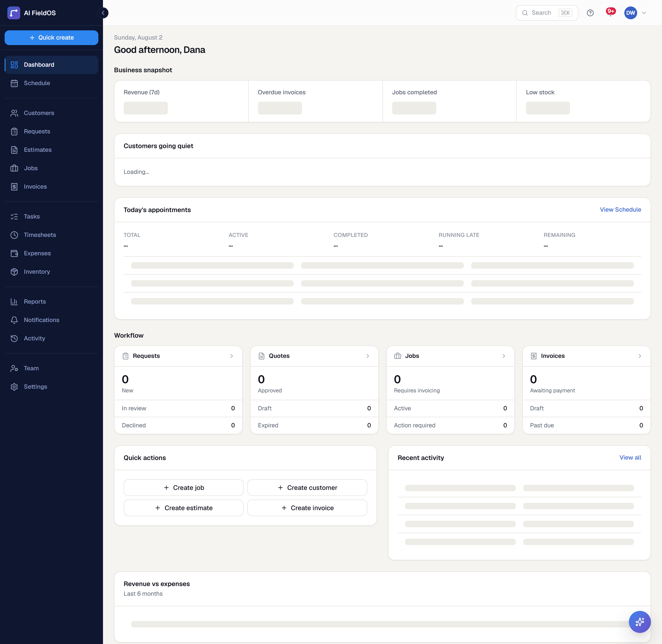Open Quotes workflow card via its chevron
This screenshot has height=644, width=662.
point(368,356)
